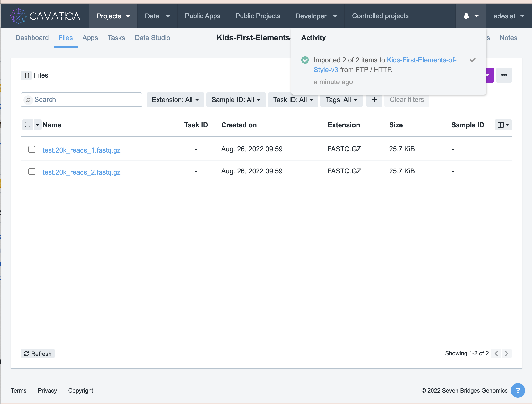Switch to the Data Studio tab

pos(152,38)
